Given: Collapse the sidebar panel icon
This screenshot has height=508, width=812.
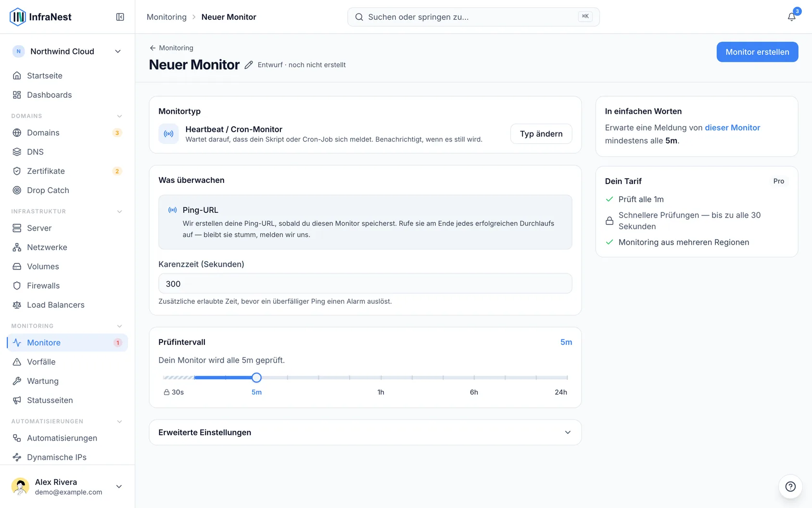Looking at the screenshot, I should (120, 17).
